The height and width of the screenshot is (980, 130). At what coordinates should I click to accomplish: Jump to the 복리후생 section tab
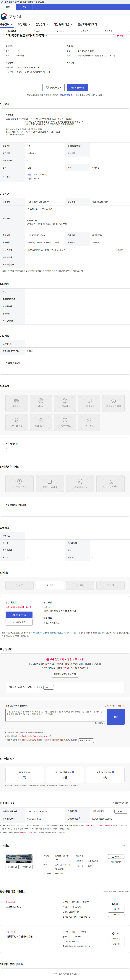click(x=84, y=31)
